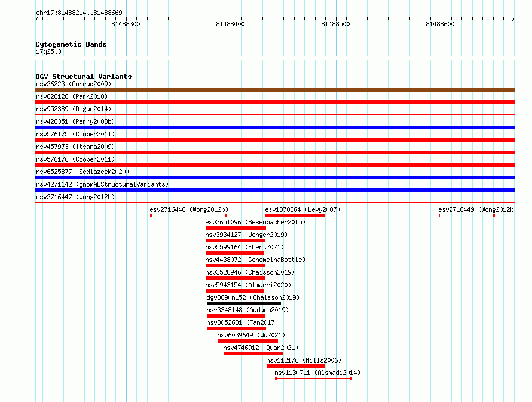Open nsv828128 (Park2010) variant label

point(72,96)
